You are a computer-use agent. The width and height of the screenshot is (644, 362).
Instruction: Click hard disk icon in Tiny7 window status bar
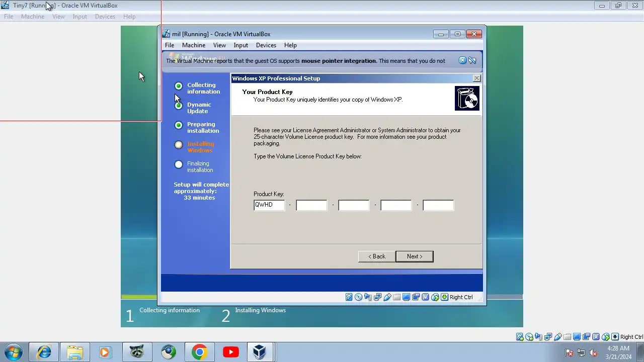(520, 337)
